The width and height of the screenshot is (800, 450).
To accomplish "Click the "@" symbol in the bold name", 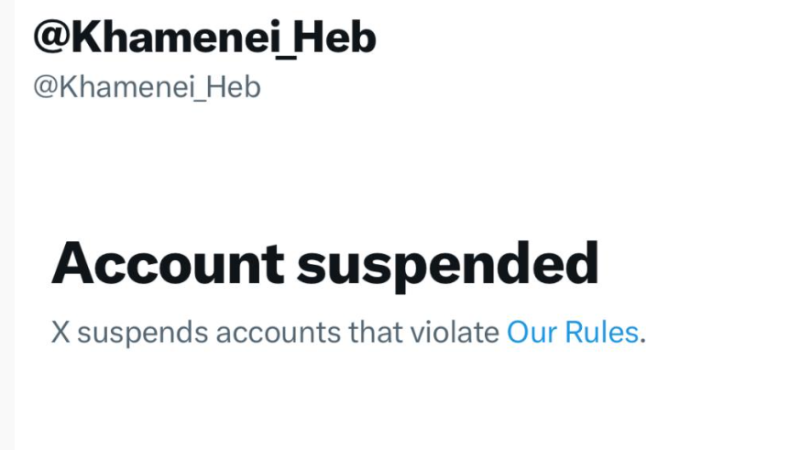I will pos(52,38).
